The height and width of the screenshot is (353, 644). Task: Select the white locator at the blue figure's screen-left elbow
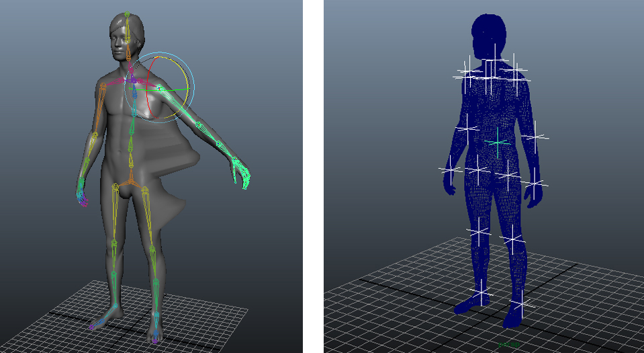(x=467, y=129)
